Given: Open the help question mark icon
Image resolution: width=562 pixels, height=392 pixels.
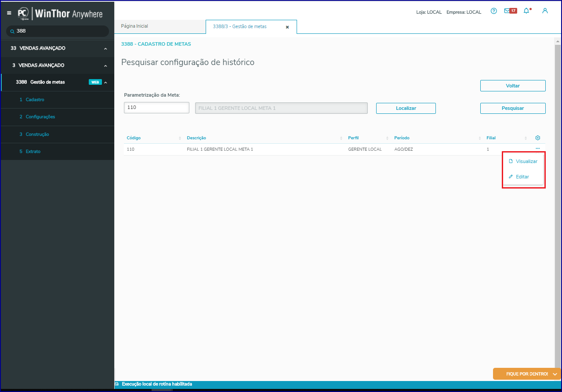Looking at the screenshot, I should tap(493, 11).
